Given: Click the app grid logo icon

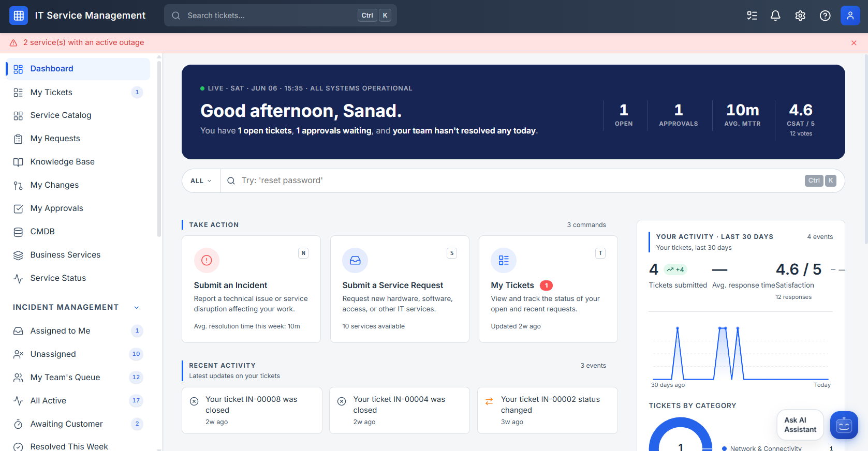Looking at the screenshot, I should point(19,16).
